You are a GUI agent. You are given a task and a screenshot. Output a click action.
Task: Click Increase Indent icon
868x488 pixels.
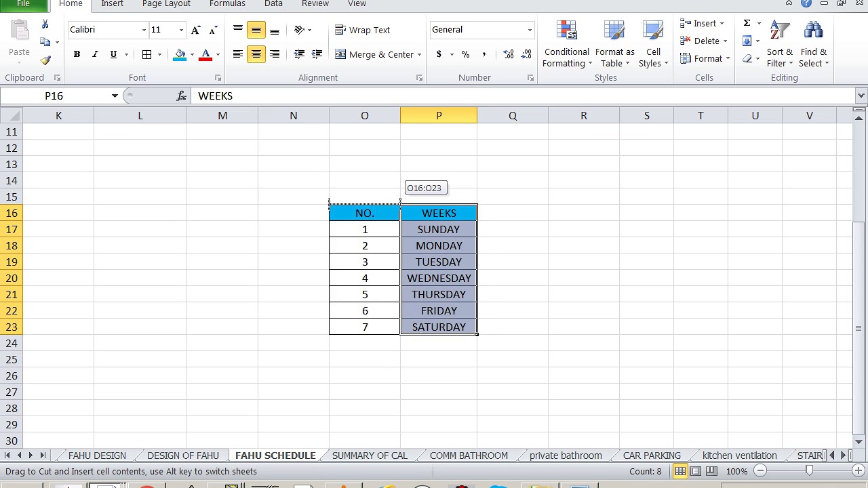(317, 54)
